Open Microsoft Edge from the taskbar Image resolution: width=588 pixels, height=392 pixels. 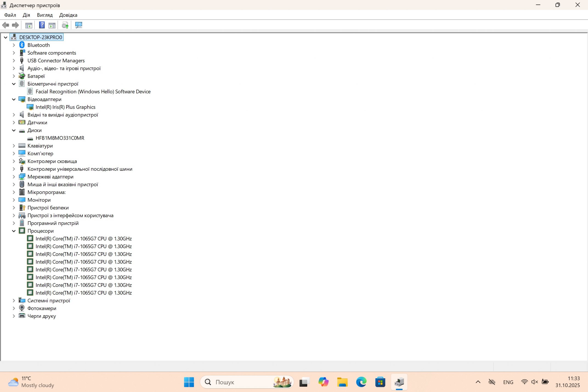[361, 382]
